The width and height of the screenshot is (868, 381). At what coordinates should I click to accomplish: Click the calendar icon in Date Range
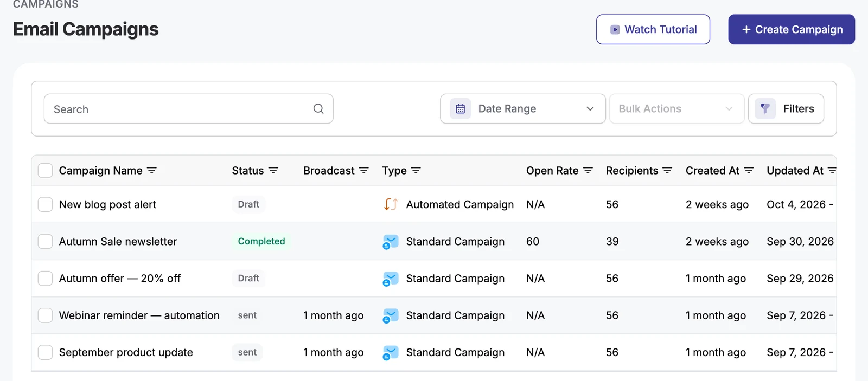tap(460, 109)
